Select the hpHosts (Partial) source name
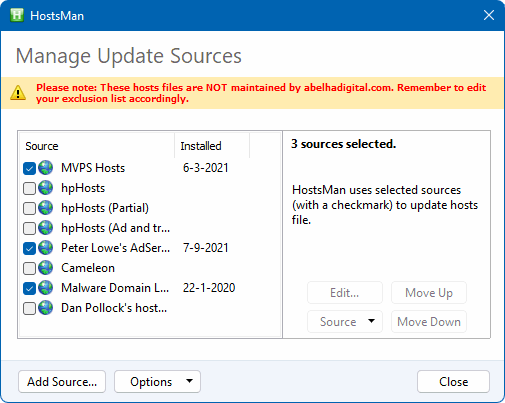The width and height of the screenshot is (505, 403). point(105,208)
